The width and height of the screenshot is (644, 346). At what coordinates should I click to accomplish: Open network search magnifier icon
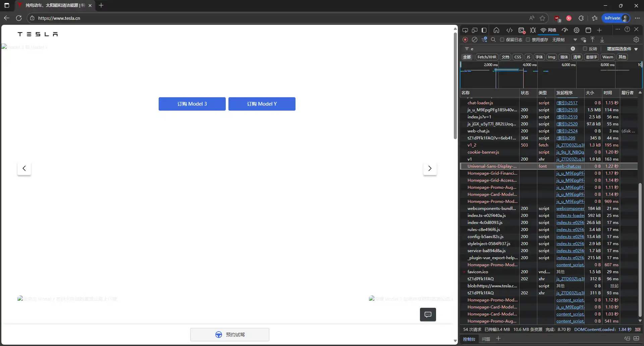click(493, 40)
